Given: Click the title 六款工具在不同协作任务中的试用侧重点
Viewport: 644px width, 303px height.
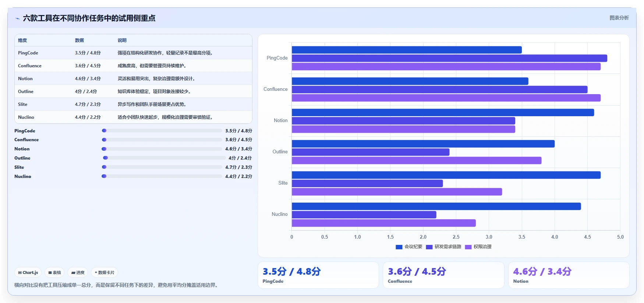Looking at the screenshot, I should [x=89, y=18].
